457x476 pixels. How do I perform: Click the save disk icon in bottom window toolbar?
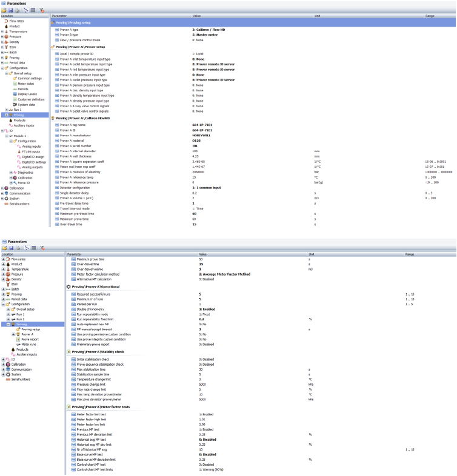[12, 248]
